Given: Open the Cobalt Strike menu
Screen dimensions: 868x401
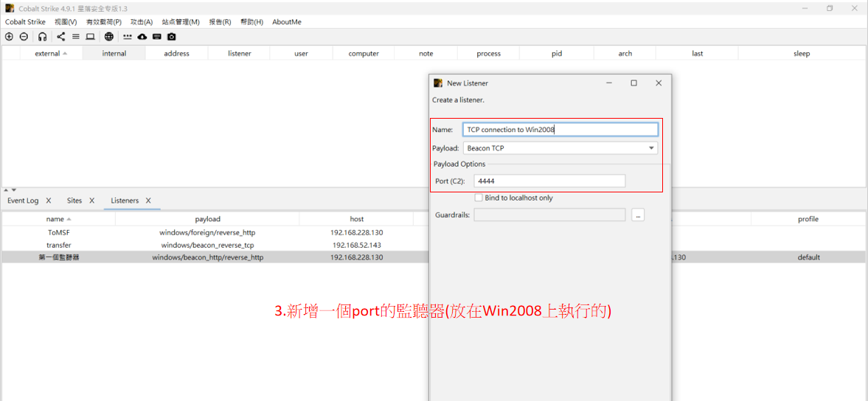Looking at the screenshot, I should click(26, 22).
